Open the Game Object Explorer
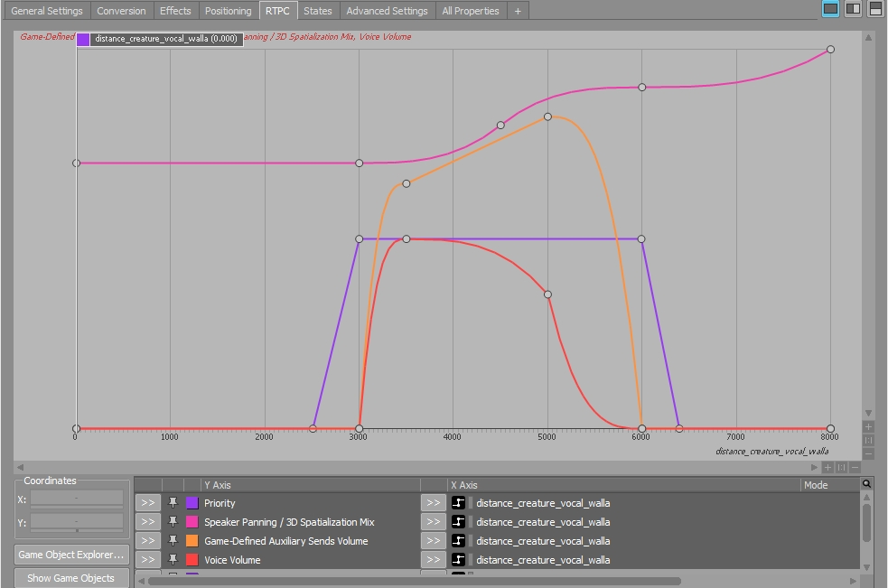 tap(71, 555)
